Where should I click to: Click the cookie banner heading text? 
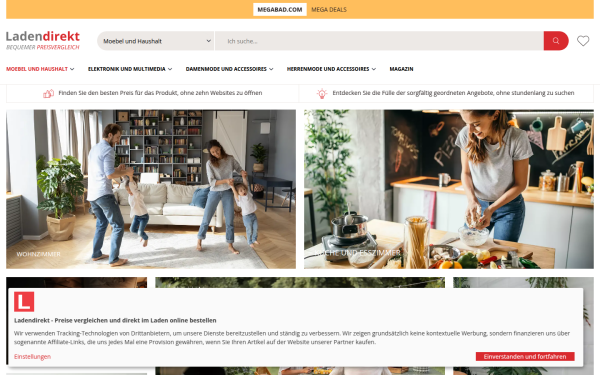tap(115, 320)
